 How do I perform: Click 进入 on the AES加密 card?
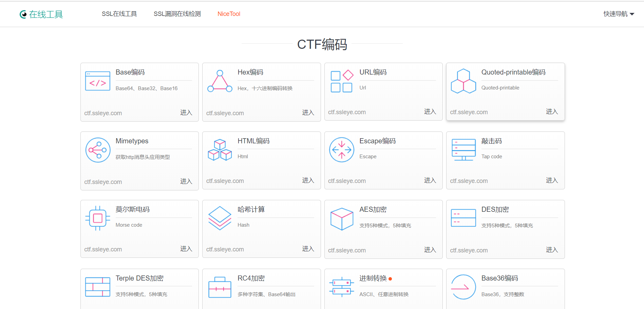point(430,250)
